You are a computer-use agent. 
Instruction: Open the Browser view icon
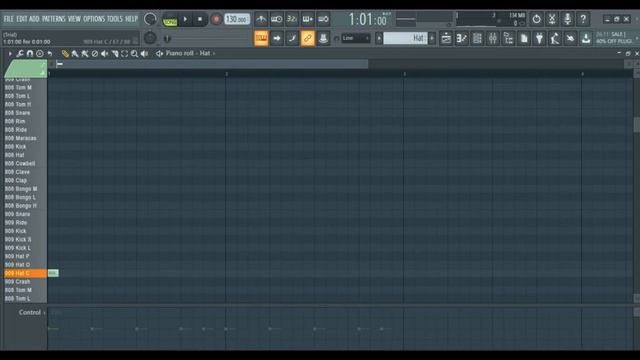point(508,38)
